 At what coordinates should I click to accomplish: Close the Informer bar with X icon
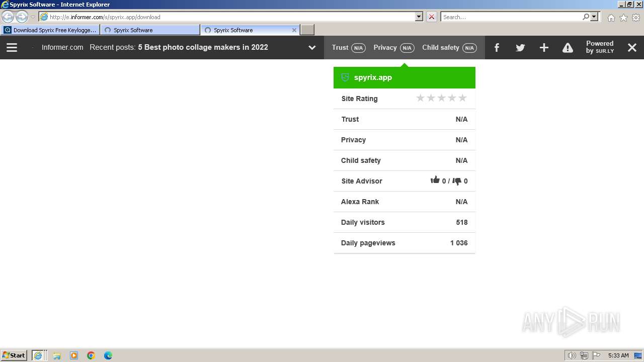(x=632, y=47)
